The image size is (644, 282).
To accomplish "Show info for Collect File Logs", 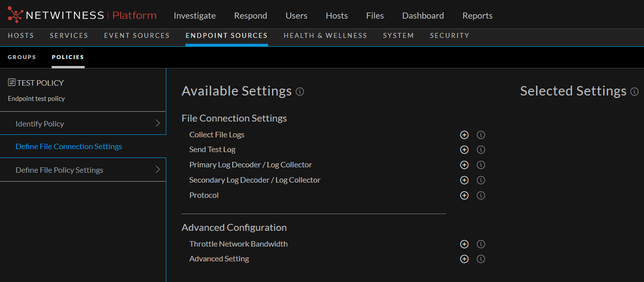I will pos(481,135).
